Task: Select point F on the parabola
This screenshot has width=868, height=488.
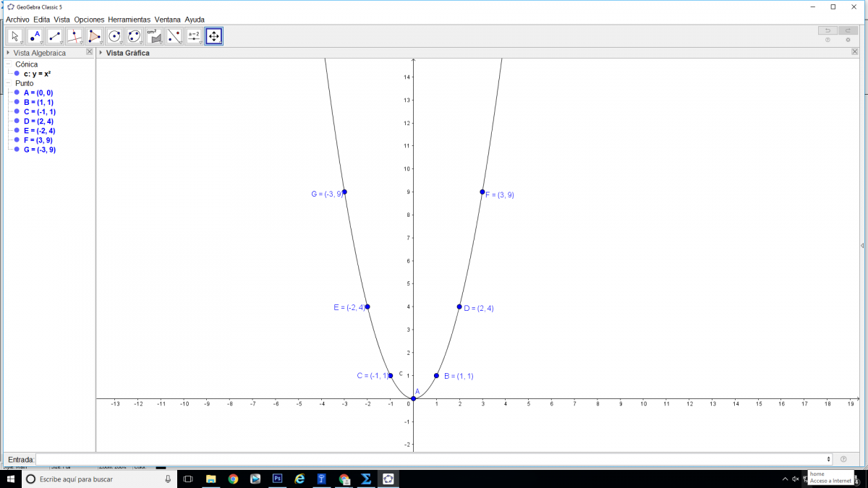Action: (x=482, y=192)
